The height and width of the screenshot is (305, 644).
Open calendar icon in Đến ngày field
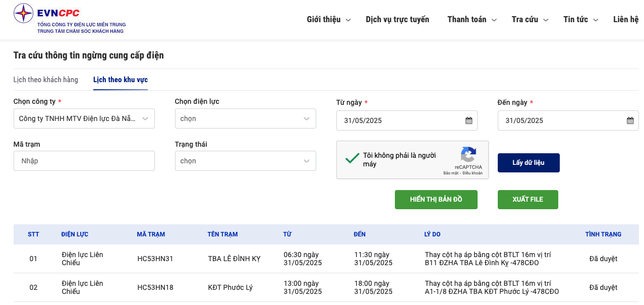pyautogui.click(x=630, y=120)
